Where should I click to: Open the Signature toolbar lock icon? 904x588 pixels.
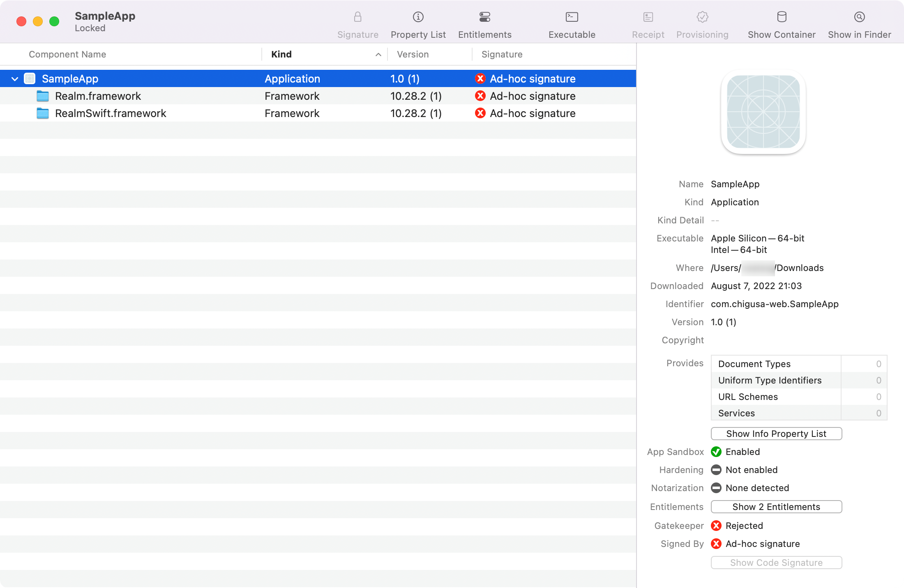357,17
